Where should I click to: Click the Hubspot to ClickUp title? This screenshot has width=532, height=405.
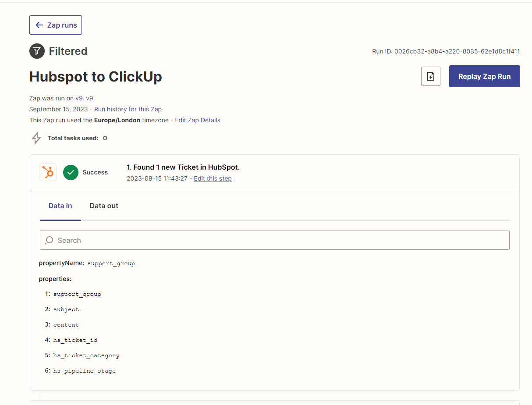96,77
